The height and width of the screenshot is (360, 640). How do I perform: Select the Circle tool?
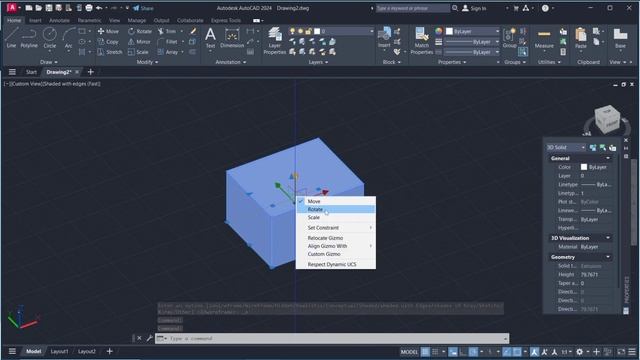tap(50, 38)
